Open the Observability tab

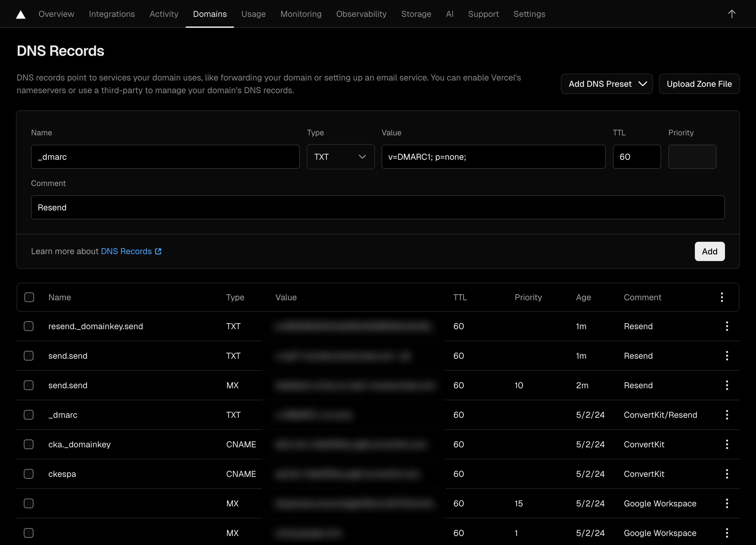click(361, 14)
